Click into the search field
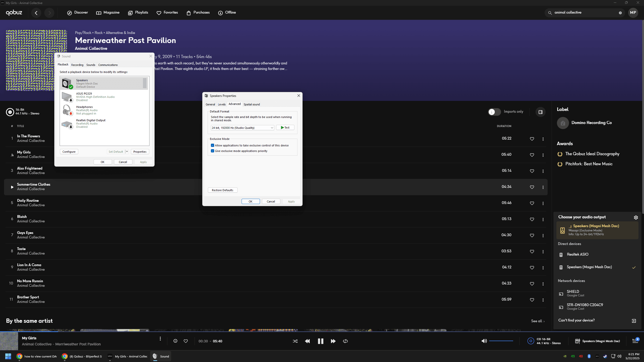This screenshot has width=644, height=362. tap(584, 13)
